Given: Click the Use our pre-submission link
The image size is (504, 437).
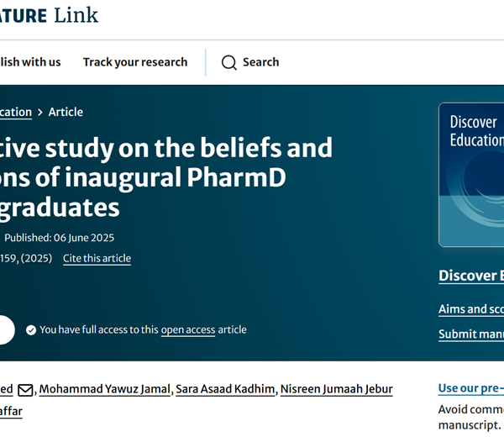Looking at the screenshot, I should (471, 388).
